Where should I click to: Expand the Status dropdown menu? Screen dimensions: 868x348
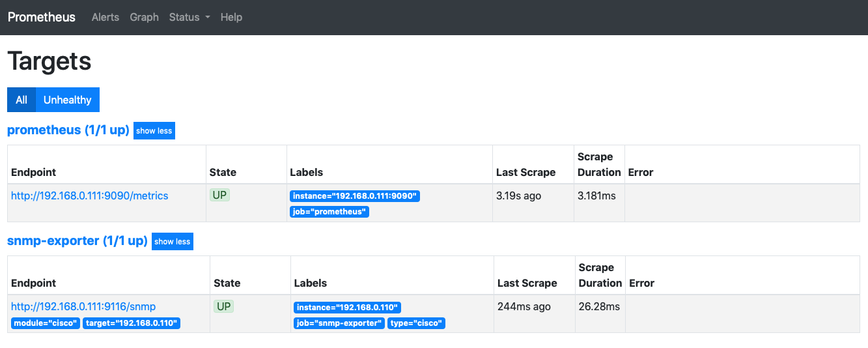click(189, 17)
